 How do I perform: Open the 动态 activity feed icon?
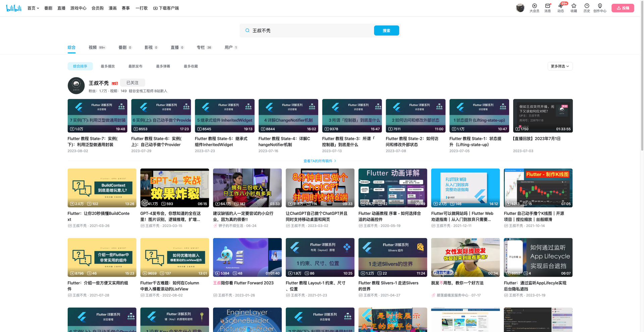[x=560, y=8]
